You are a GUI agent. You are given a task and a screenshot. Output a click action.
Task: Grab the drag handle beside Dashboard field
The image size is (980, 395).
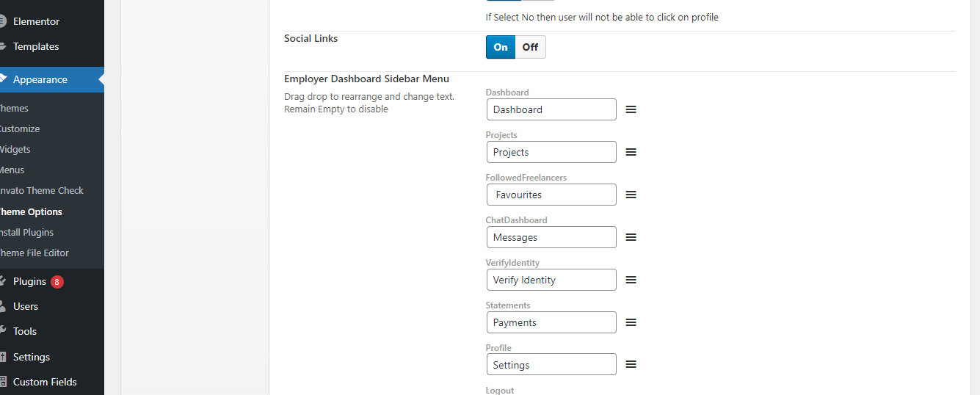(x=631, y=109)
